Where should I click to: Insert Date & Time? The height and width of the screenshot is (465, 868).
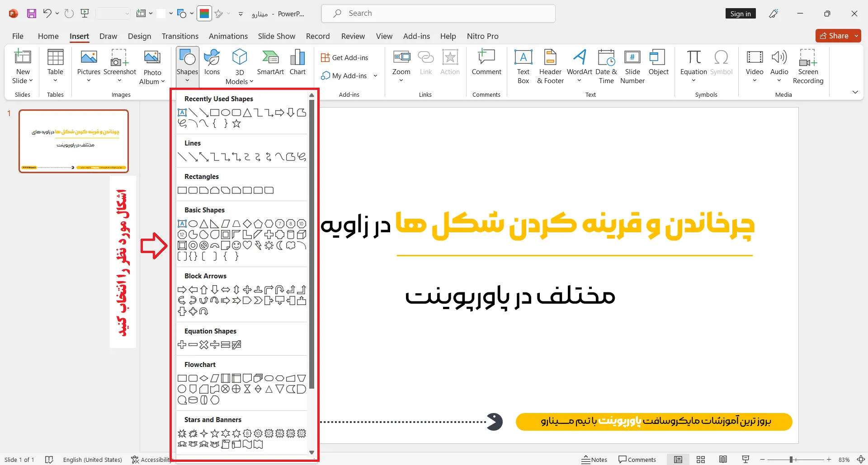606,67
